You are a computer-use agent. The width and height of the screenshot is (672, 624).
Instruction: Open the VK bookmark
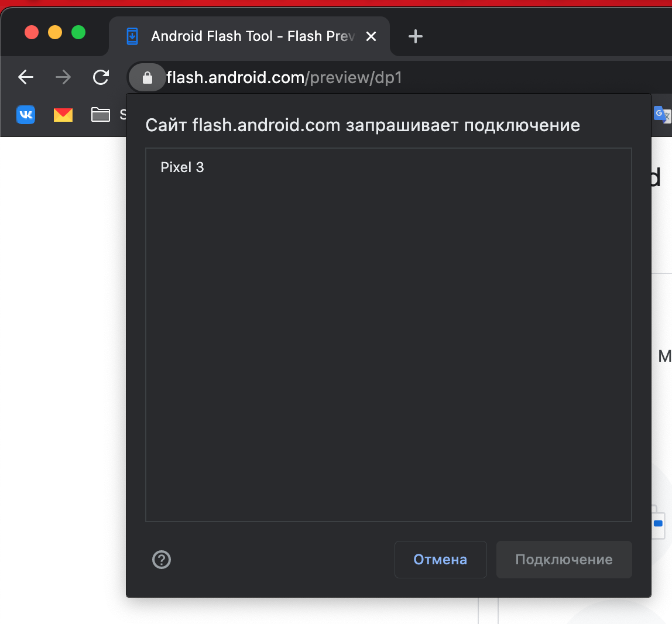pyautogui.click(x=26, y=114)
